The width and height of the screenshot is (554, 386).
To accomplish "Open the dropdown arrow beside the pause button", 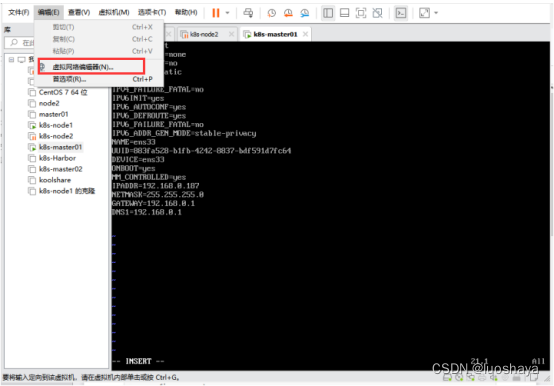I will pos(228,13).
